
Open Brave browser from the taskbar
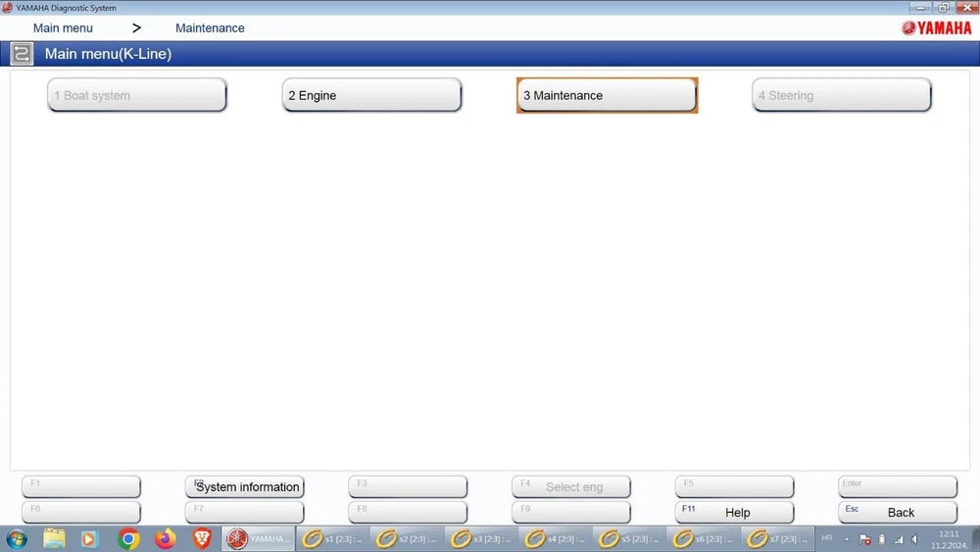[201, 539]
